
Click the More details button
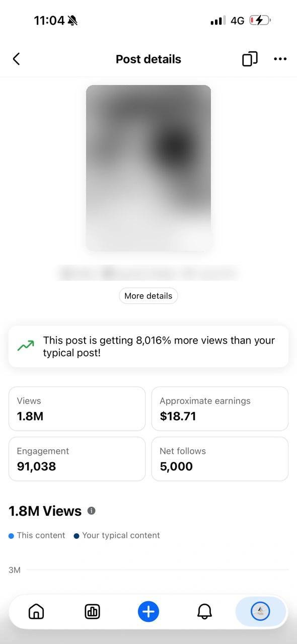[x=148, y=296]
